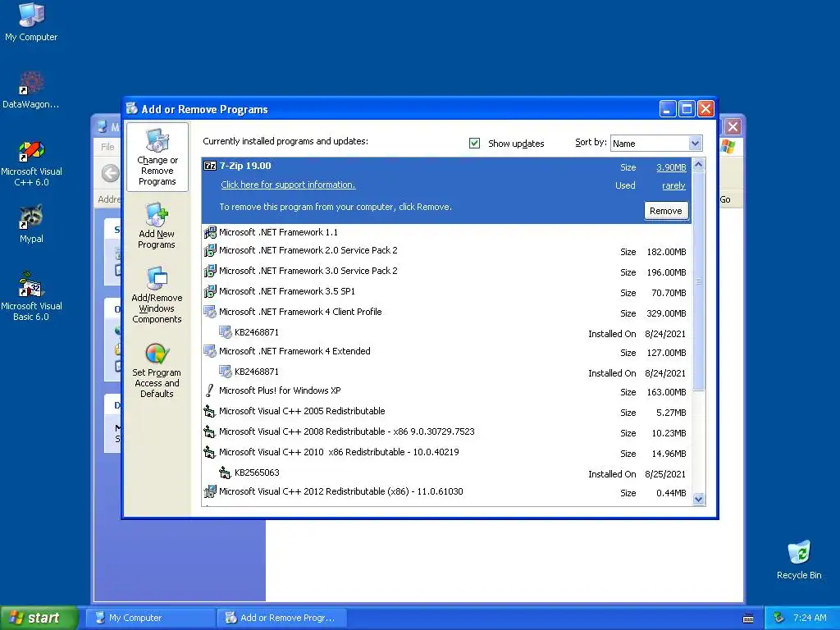Open Set Program Access and Defaults icon
The width and height of the screenshot is (840, 630).
[157, 354]
